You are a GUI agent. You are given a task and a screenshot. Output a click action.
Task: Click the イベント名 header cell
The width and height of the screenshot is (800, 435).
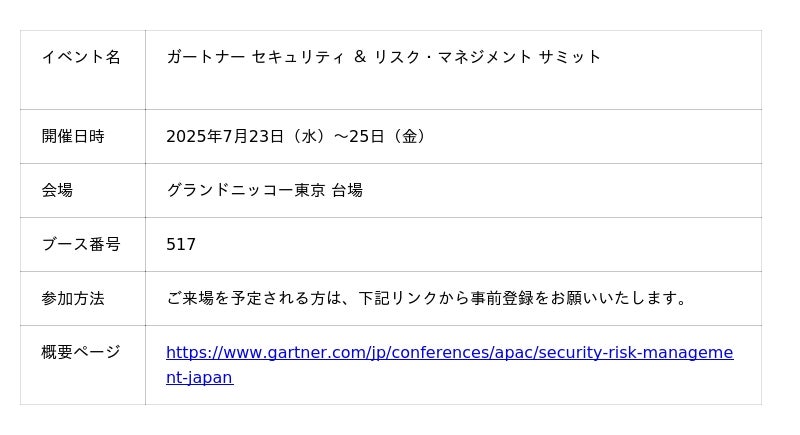pyautogui.click(x=83, y=70)
